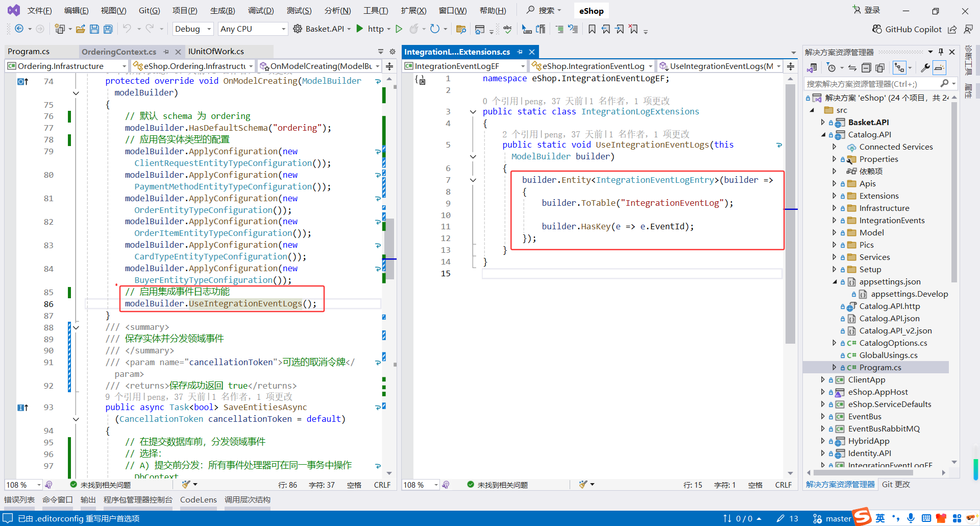Image resolution: width=980 pixels, height=526 pixels.
Task: Toggle bookmark on the current line
Action: tap(592, 29)
